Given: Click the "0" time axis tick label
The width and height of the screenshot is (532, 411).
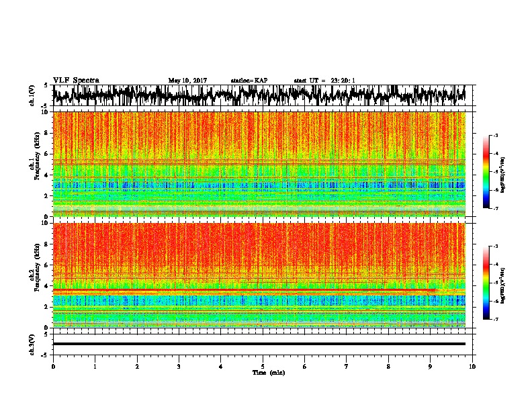Looking at the screenshot, I should (x=53, y=367).
